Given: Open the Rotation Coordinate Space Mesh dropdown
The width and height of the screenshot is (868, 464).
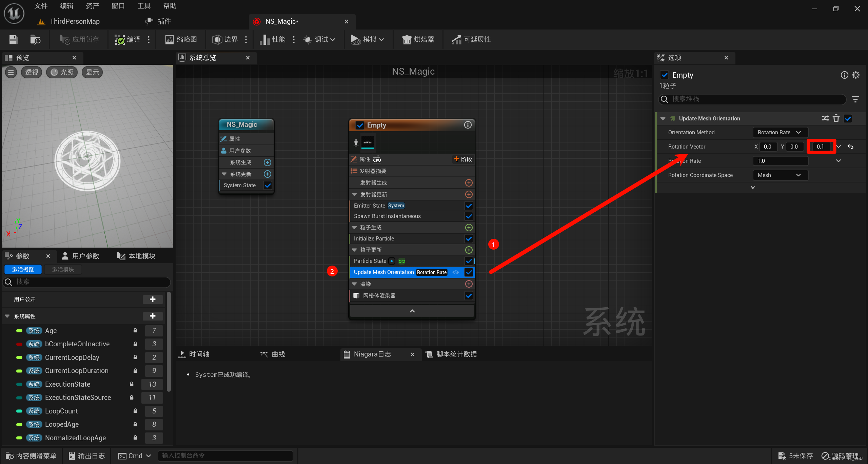Looking at the screenshot, I should (x=780, y=175).
